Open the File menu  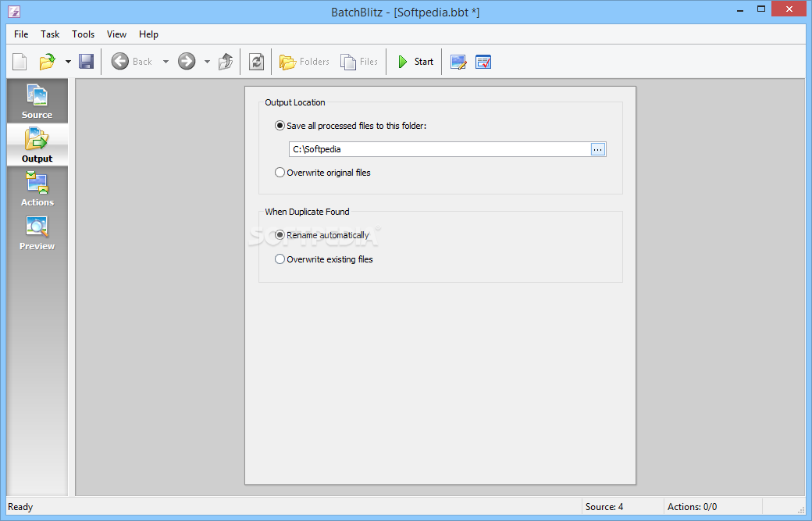pos(21,34)
